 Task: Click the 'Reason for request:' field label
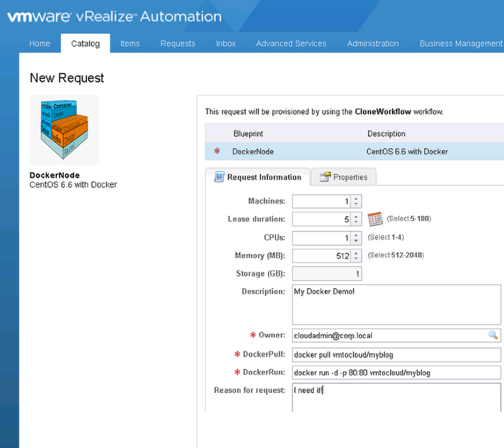(249, 390)
